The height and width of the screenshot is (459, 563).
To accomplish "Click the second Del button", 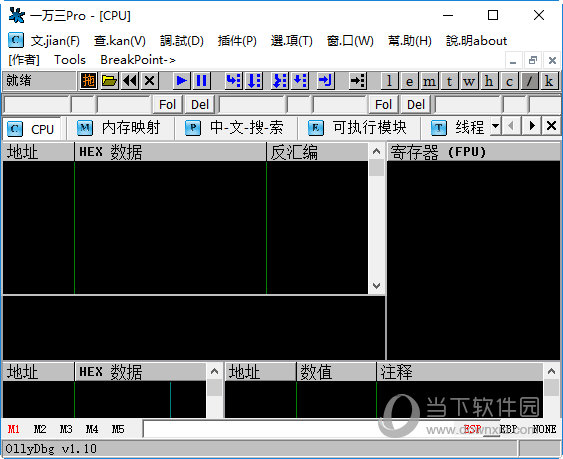I will point(416,105).
